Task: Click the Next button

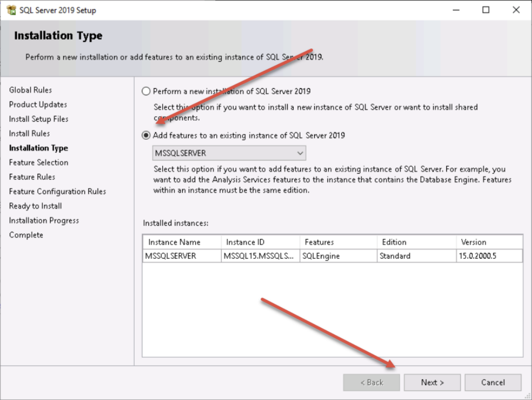Action: point(432,382)
